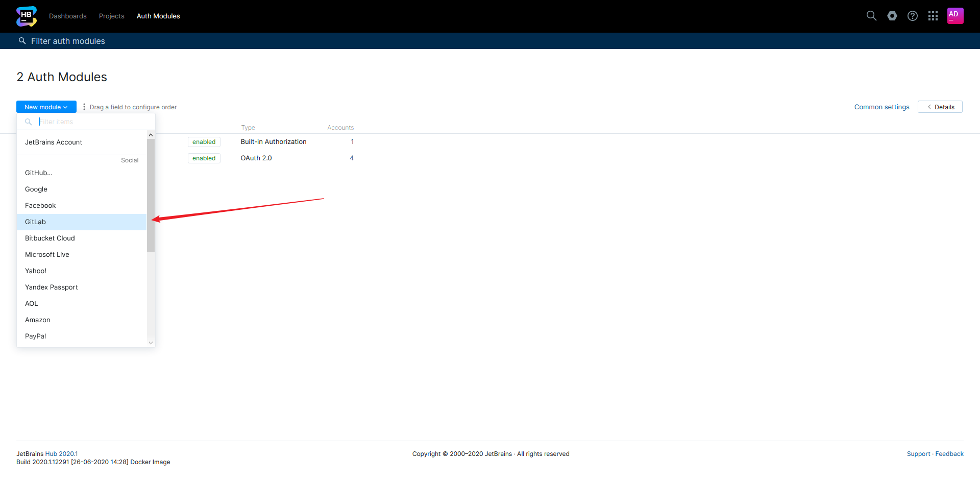Select Yandex Passport option

pyautogui.click(x=82, y=287)
